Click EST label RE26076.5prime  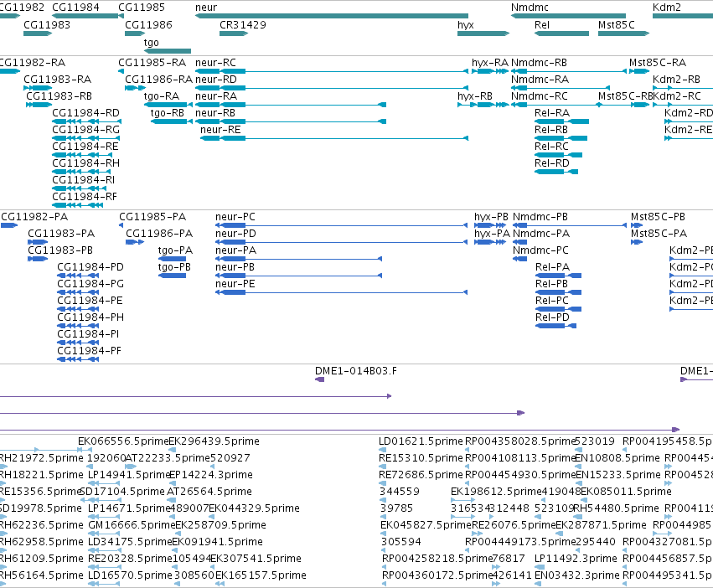[514, 525]
